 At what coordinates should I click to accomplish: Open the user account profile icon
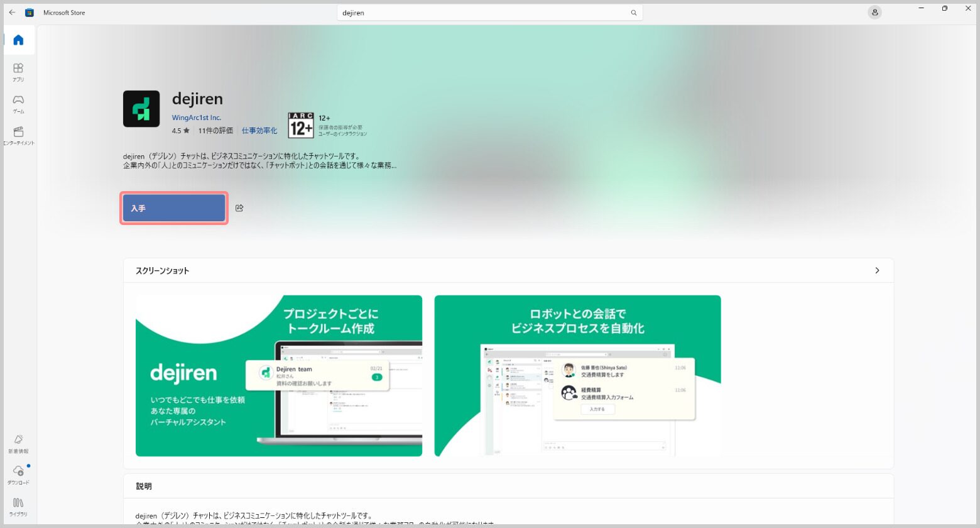click(x=874, y=13)
